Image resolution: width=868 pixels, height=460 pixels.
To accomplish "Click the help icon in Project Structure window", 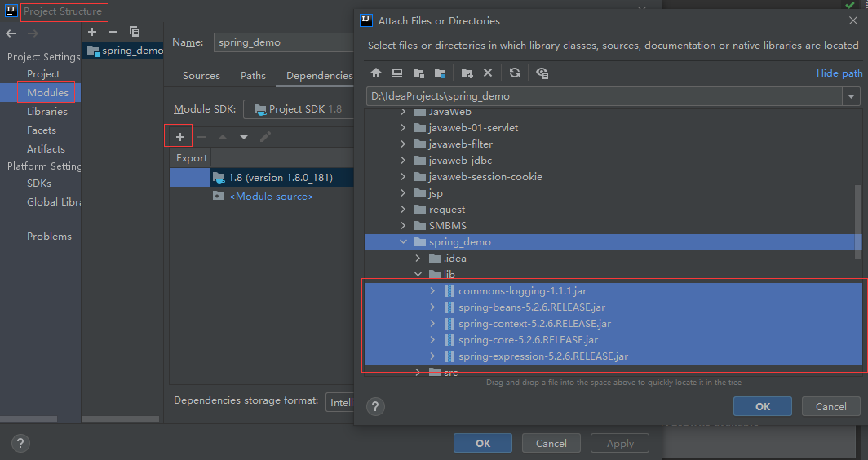I will (20, 443).
